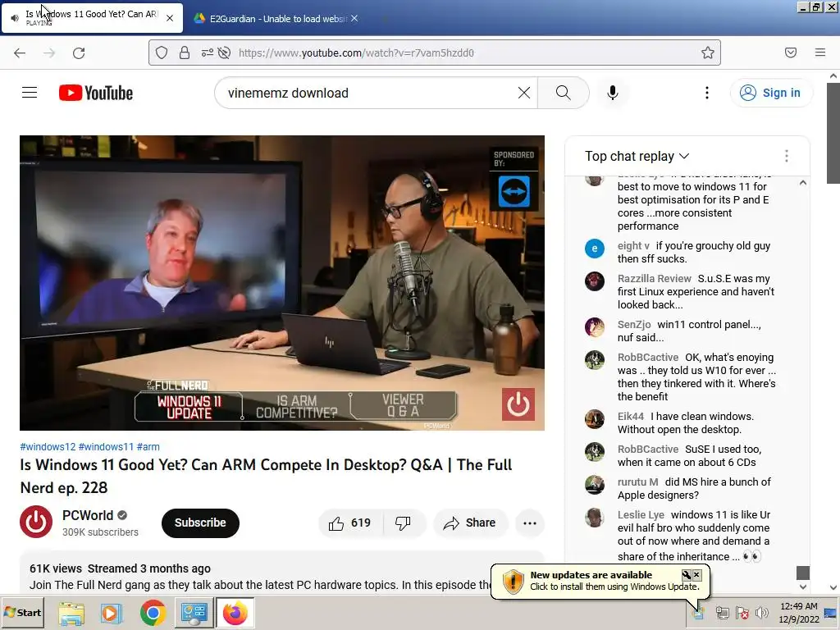Click the SenZjo chat message
The width and height of the screenshot is (840, 630).
click(x=689, y=331)
